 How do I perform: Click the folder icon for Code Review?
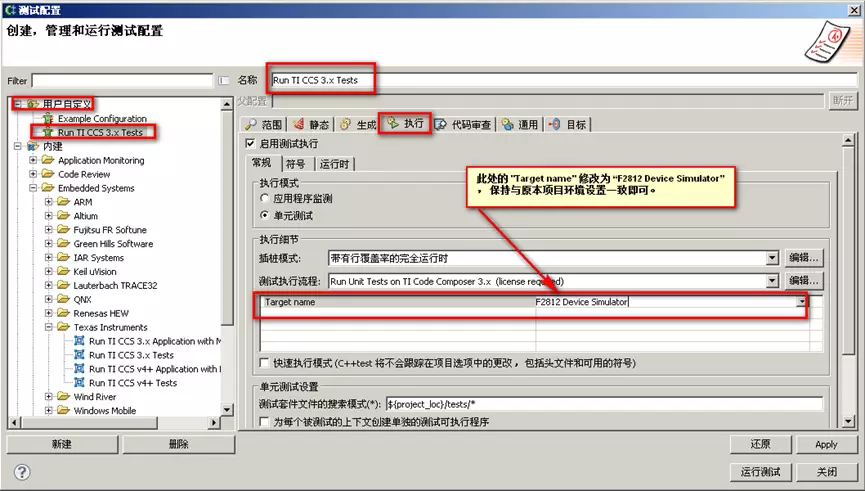48,174
